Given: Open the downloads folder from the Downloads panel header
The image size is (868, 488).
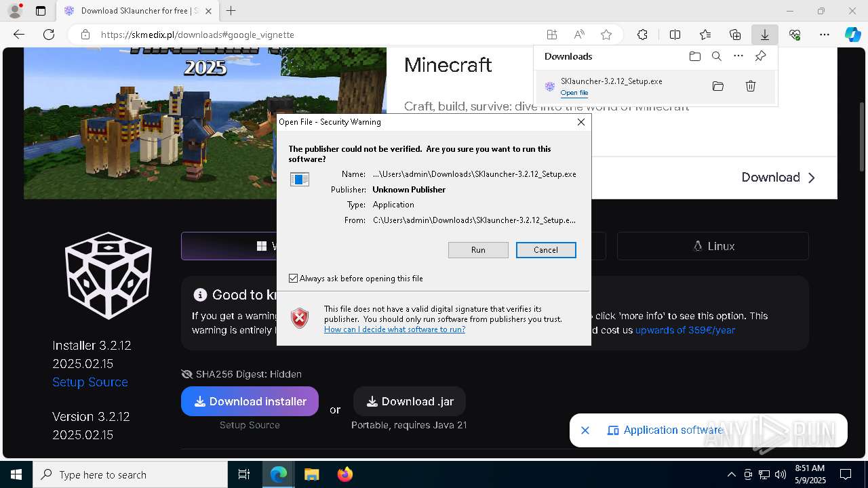Looking at the screenshot, I should [694, 56].
